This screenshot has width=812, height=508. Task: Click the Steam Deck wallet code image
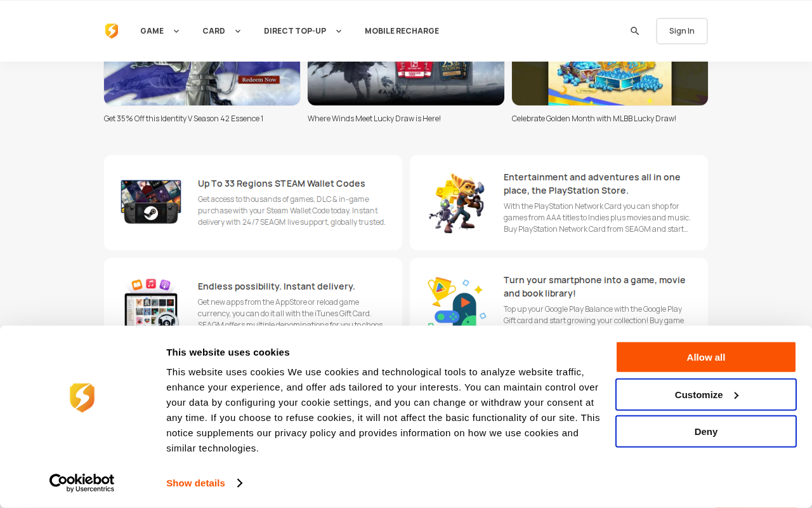(151, 202)
